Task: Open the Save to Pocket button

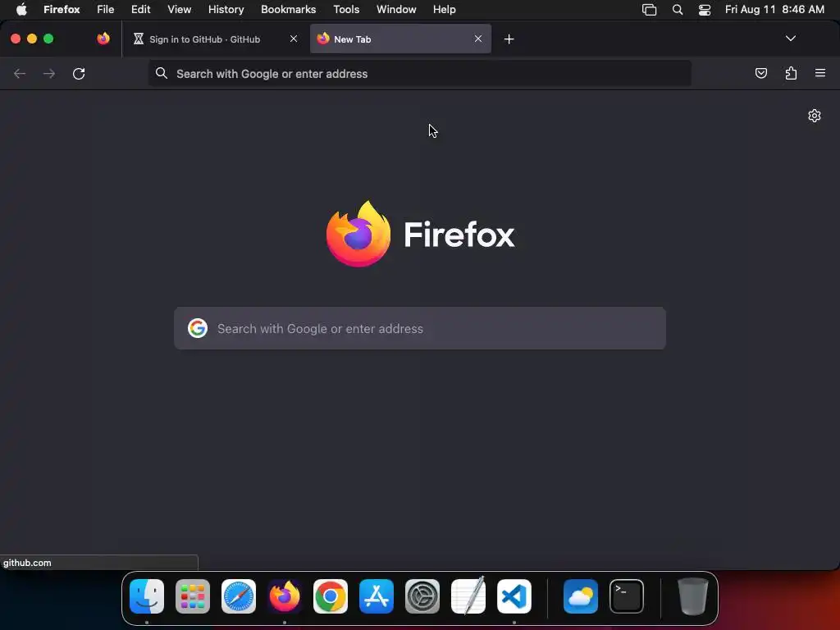Action: click(760, 73)
